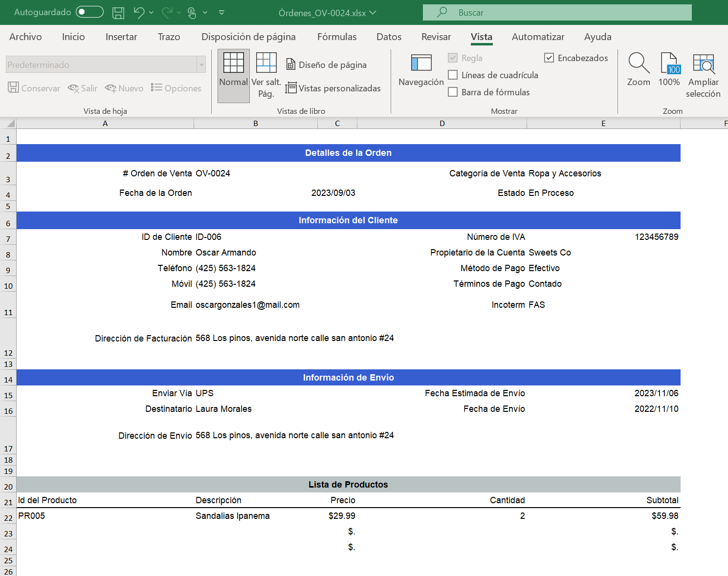Click the En Proceso status cell
The height and width of the screenshot is (576, 728).
point(603,193)
